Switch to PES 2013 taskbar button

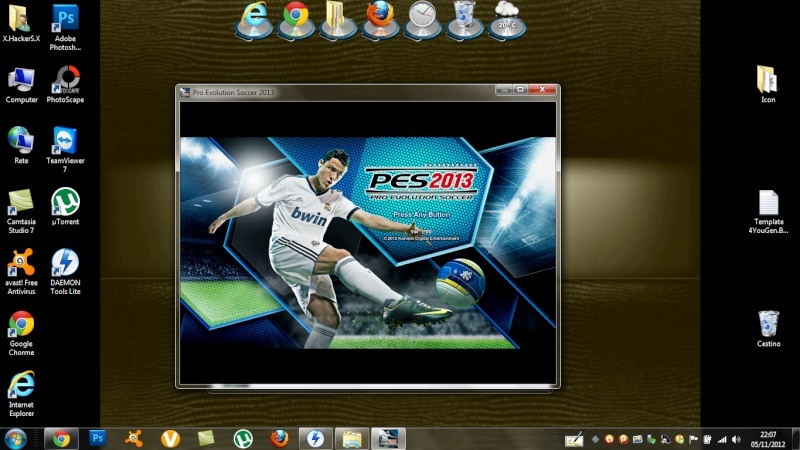pos(388,439)
